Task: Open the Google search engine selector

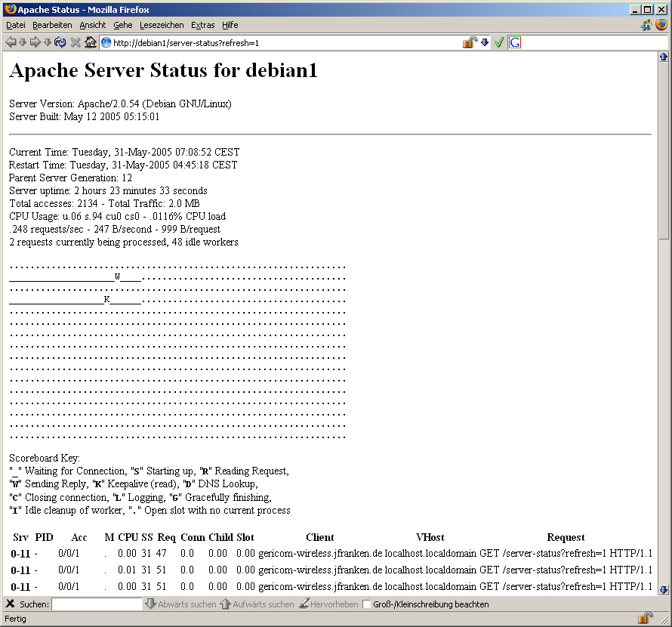Action: pos(515,42)
